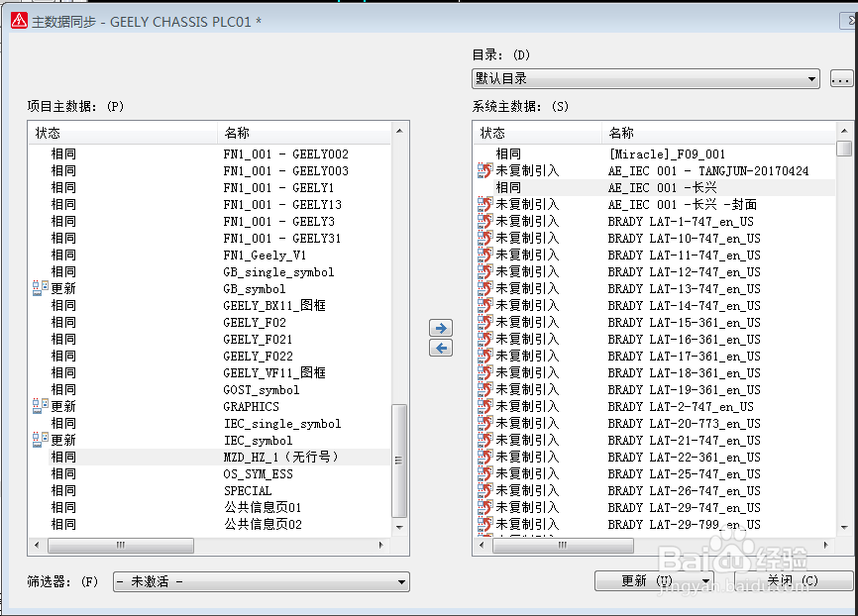Click the system list scroll-down arrow

844,528
